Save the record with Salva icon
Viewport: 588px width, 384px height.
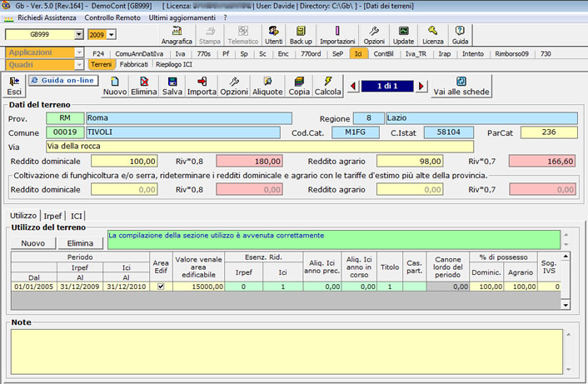[172, 87]
